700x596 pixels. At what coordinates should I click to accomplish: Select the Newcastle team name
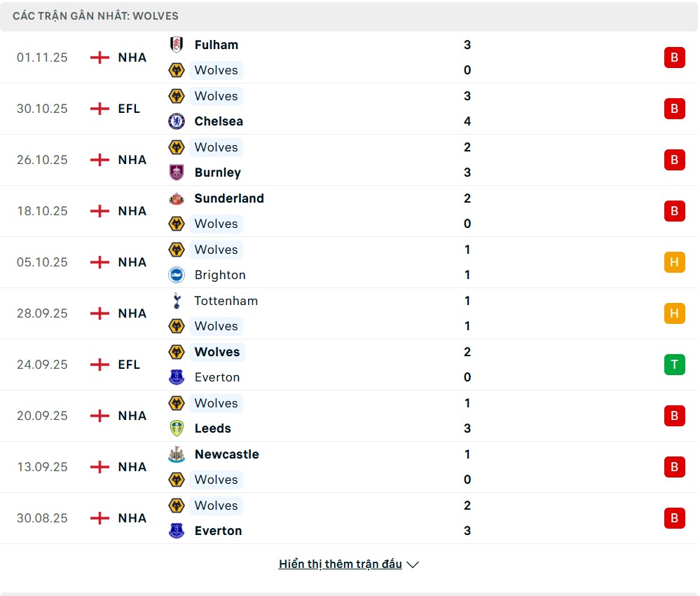click(x=226, y=454)
